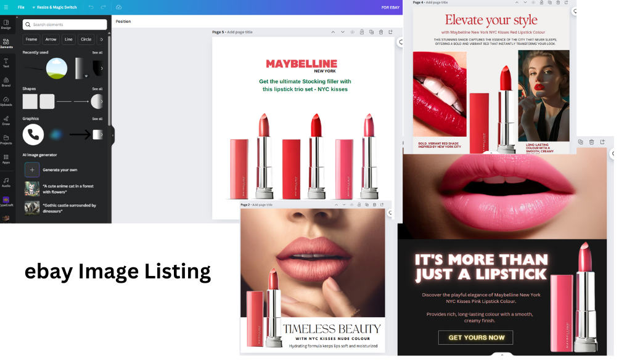
Task: Show more recently used elements
Action: click(102, 68)
